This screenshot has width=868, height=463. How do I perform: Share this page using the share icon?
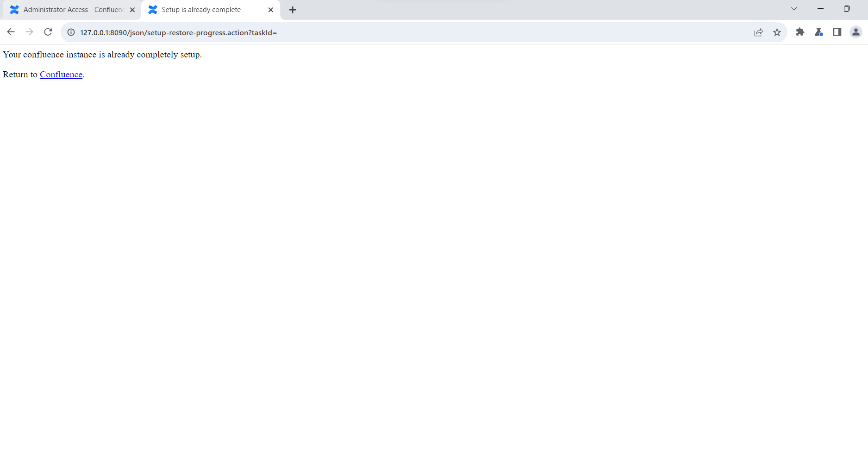point(758,32)
